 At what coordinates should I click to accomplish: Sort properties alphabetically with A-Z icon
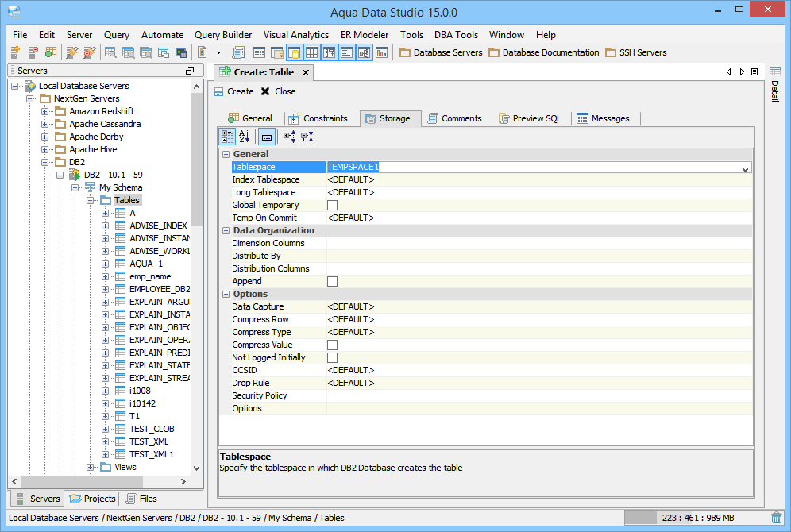[244, 137]
